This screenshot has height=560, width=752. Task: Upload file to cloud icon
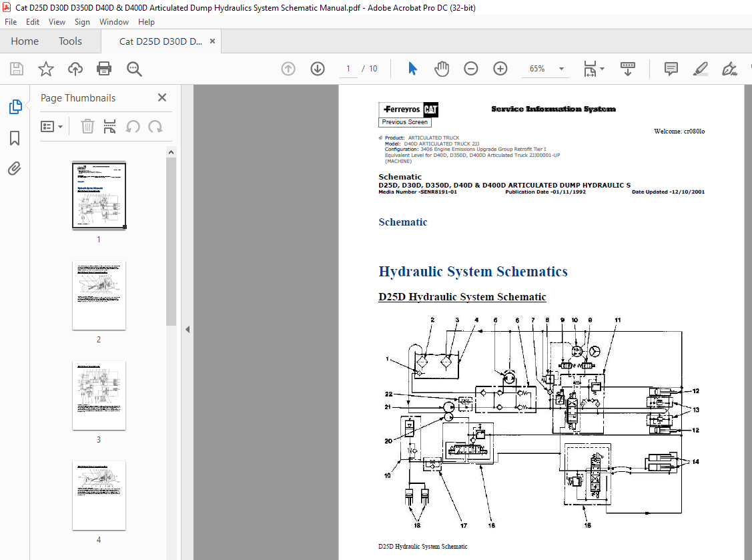point(75,69)
